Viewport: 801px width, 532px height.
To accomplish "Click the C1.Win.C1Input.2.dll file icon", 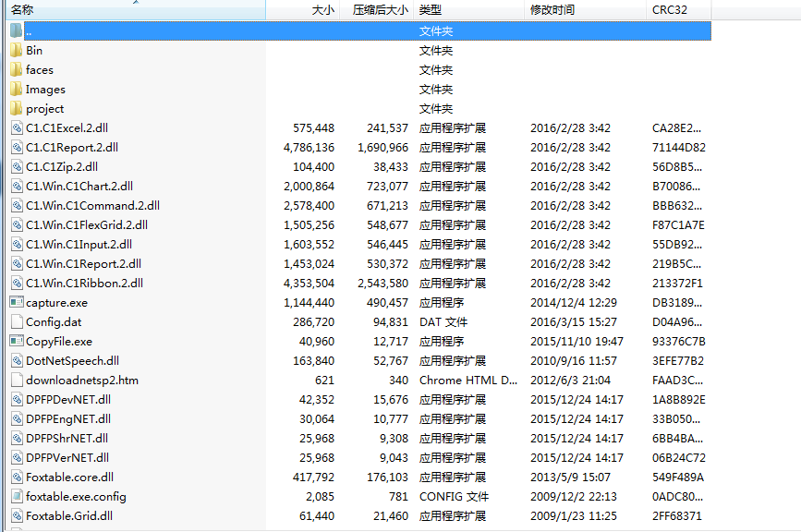I will (17, 245).
